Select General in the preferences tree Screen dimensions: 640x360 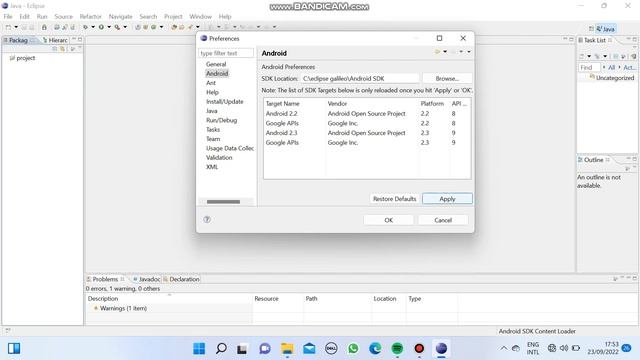pos(216,64)
